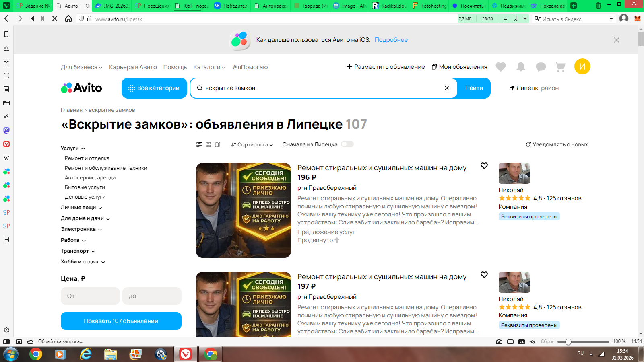
Task: Switch to the «Radikal.clou» tab
Action: [390, 6]
